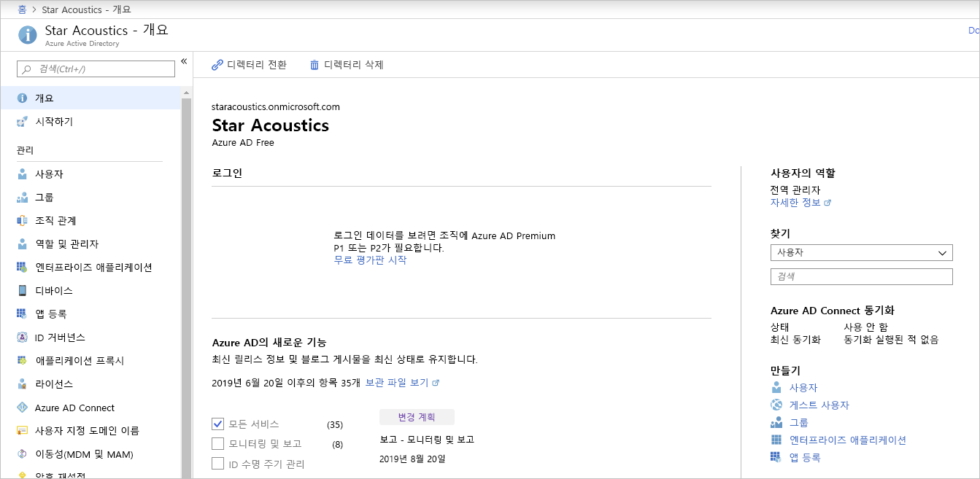
Task: Open 변경 계획 for upcoming changes
Action: (417, 416)
